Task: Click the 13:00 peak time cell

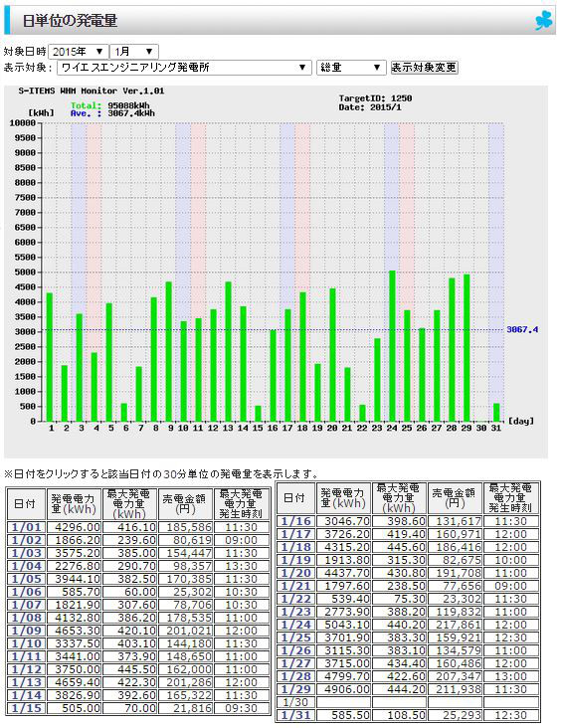Action: pos(510,676)
